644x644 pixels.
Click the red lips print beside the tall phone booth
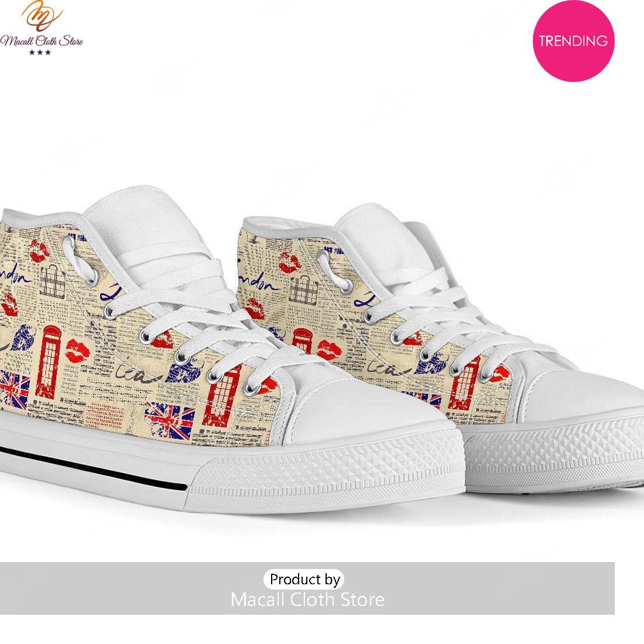77,351
